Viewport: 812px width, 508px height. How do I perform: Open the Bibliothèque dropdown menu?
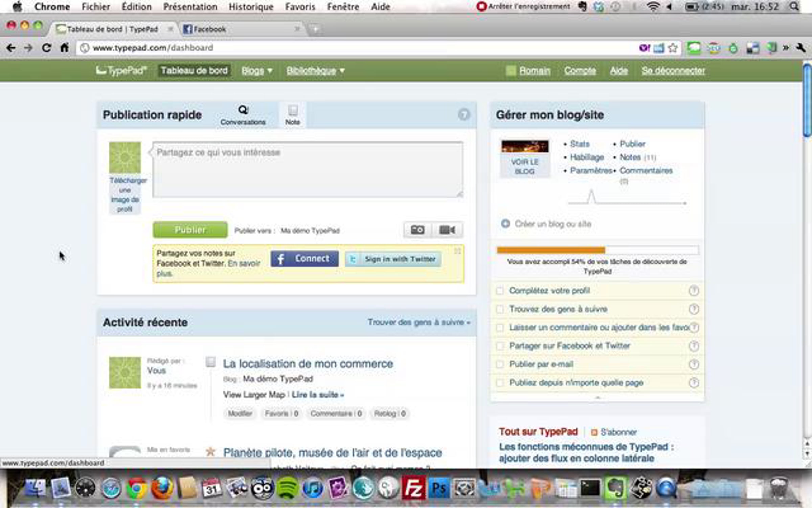(315, 71)
